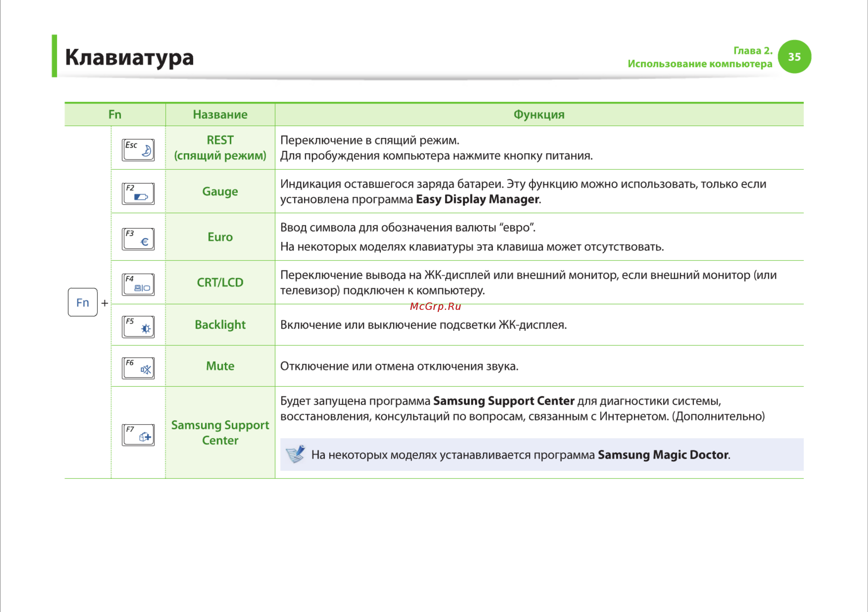
Task: Click the F3 Euro symbol key icon
Action: (x=138, y=239)
